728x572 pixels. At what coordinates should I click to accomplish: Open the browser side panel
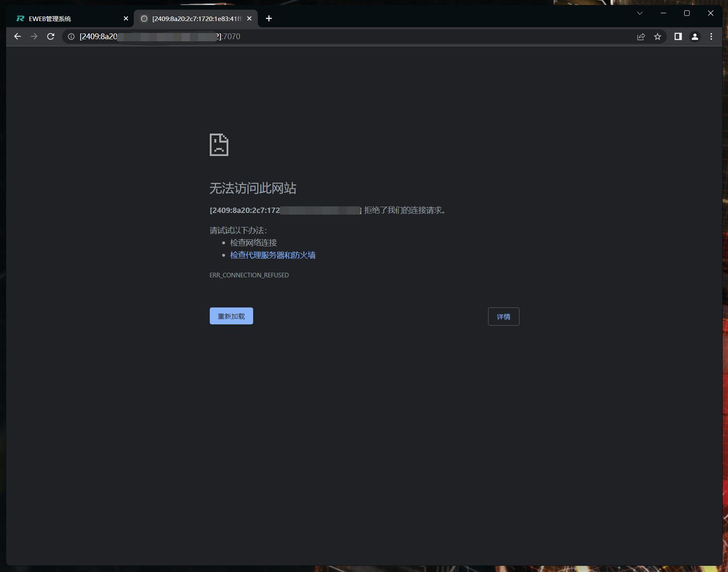click(678, 37)
